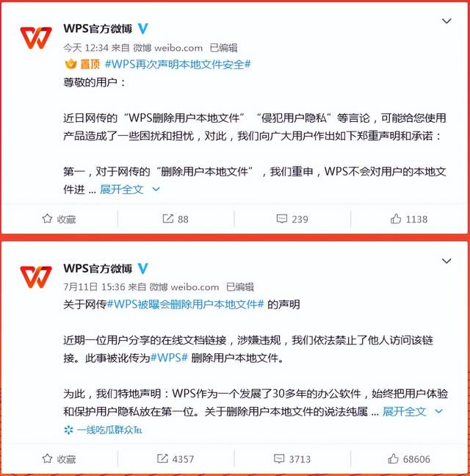Image resolution: width=470 pixels, height=476 pixels.
Task: Open repost icon showing 88
Action: (167, 219)
